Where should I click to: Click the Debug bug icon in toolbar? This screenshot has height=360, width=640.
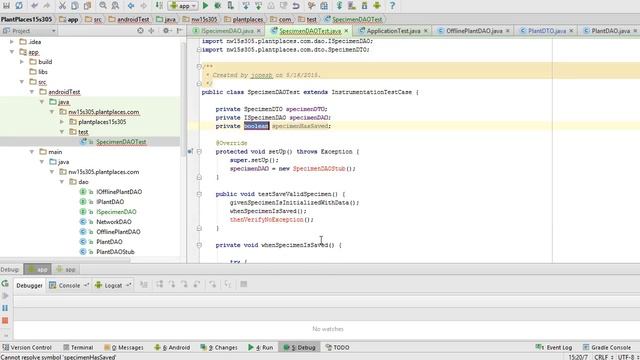coord(218,5)
